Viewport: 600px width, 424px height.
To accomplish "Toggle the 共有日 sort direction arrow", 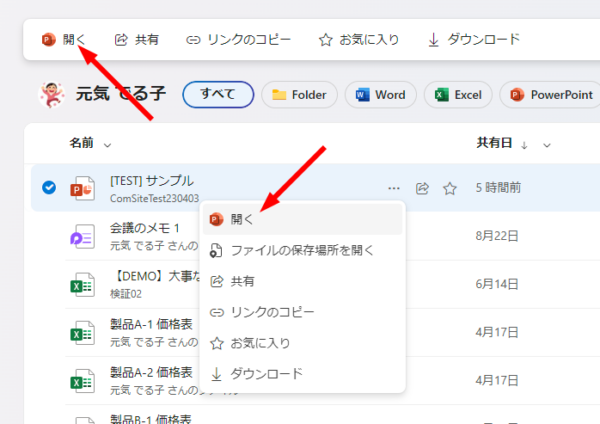I will (x=524, y=145).
